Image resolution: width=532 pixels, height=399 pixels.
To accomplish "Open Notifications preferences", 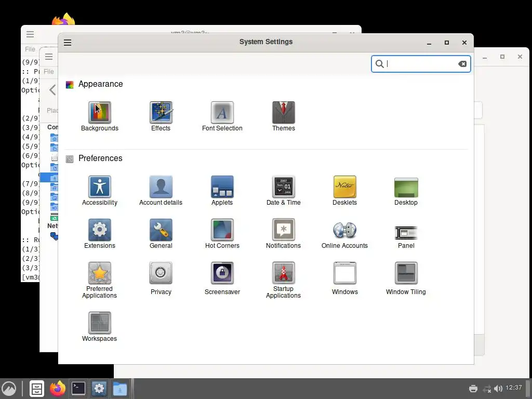I will (283, 233).
